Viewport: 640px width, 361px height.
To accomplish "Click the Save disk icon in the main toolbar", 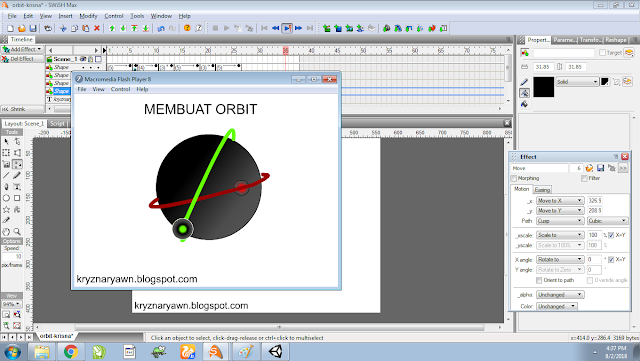I will 33,28.
